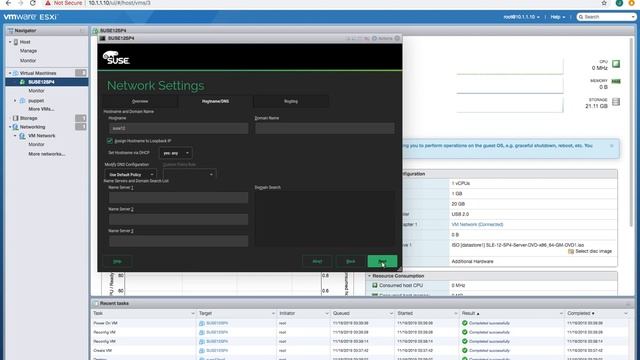
Task: Click the CPU usage chip icon
Action: [616, 64]
